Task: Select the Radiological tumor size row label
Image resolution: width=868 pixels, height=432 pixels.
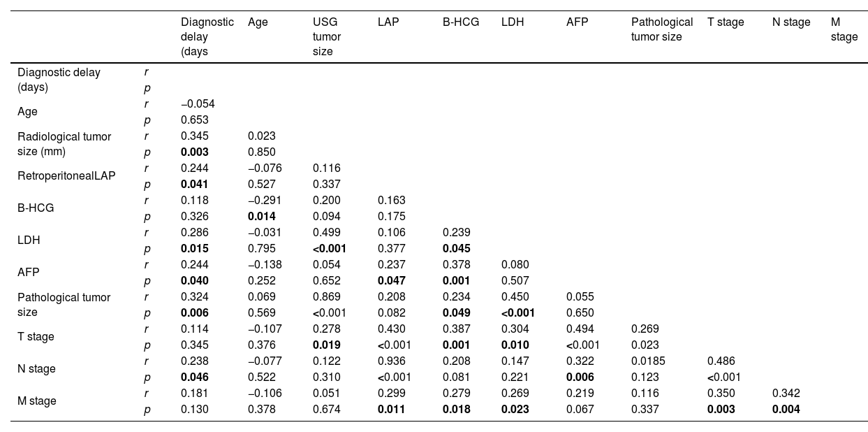Action: tap(64, 144)
